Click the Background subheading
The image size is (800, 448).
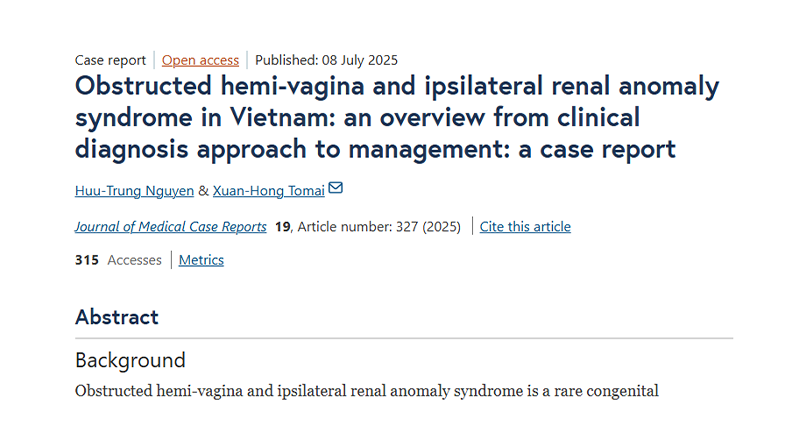[x=130, y=360]
